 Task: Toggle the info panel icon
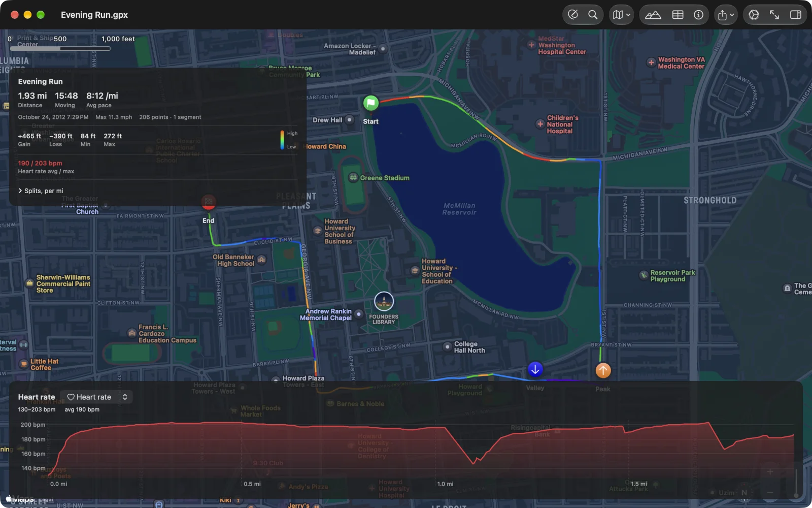[x=699, y=15]
